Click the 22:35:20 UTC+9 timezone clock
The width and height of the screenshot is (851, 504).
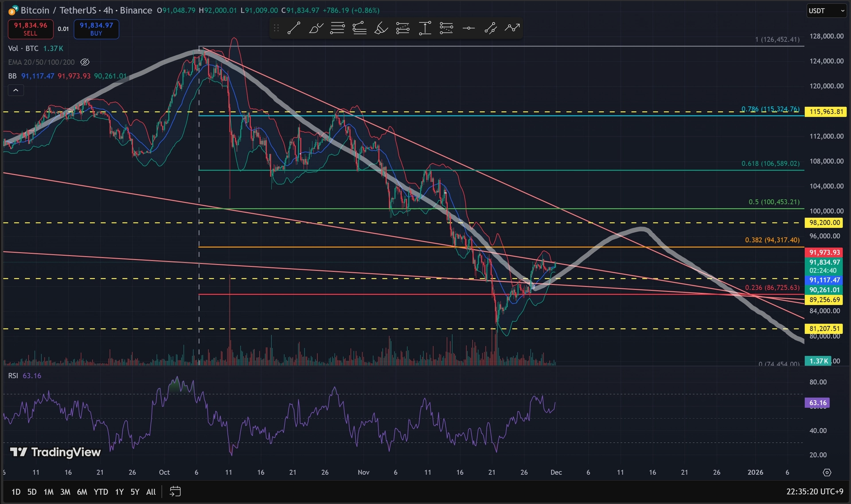[814, 492]
